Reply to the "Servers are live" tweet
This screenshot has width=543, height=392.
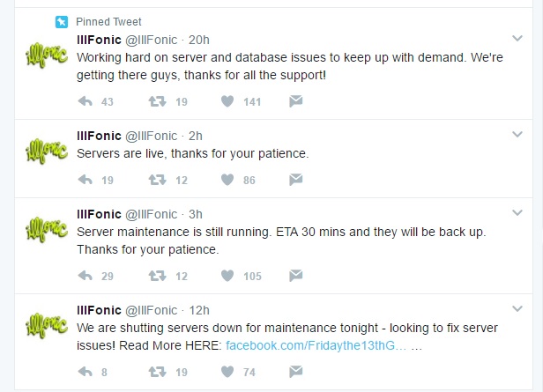(86, 180)
